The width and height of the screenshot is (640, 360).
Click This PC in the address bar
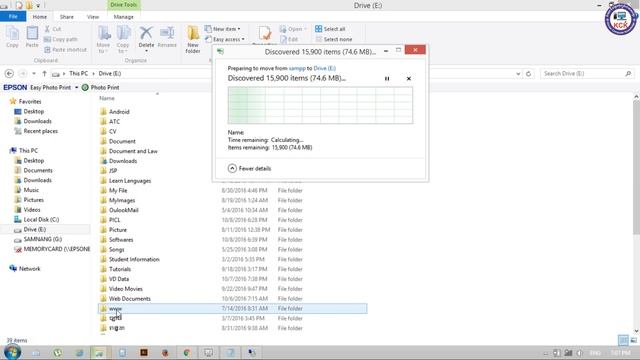78,73
